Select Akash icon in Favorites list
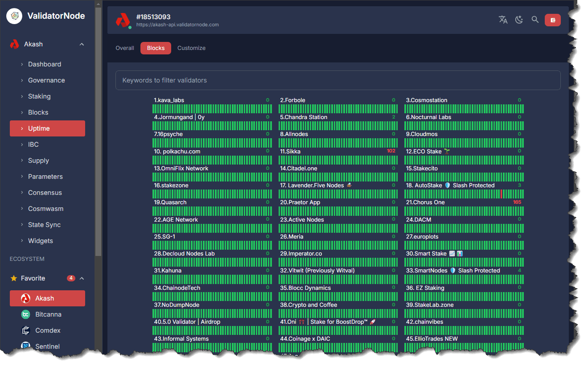The width and height of the screenshot is (588, 367). coord(26,298)
